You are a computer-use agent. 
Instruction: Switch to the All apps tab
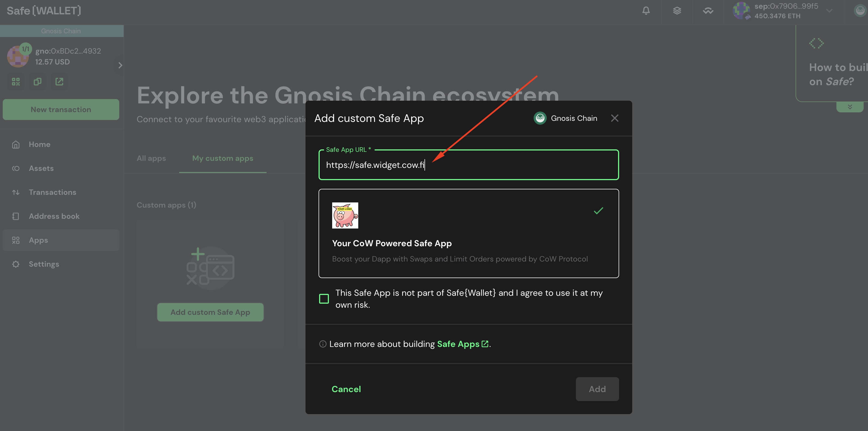pyautogui.click(x=151, y=158)
